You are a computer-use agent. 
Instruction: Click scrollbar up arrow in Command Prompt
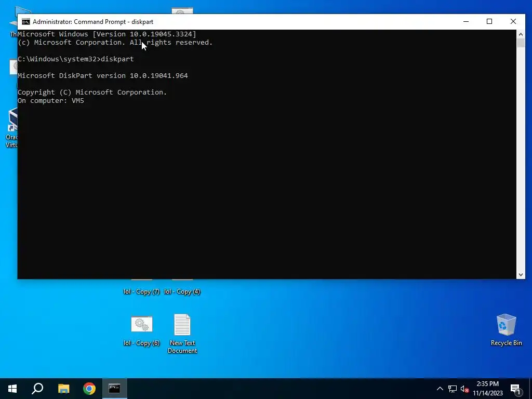pyautogui.click(x=521, y=34)
